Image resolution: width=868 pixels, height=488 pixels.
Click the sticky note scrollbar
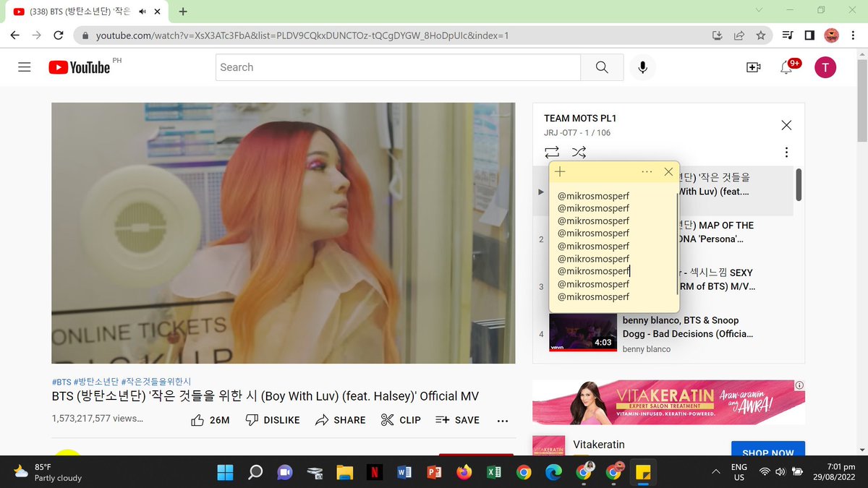tap(677, 242)
